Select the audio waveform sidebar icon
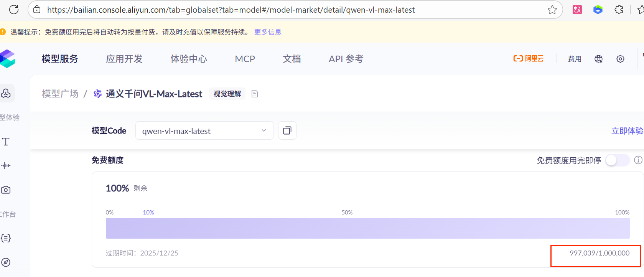Screen dimensions: 644x277 [6, 166]
